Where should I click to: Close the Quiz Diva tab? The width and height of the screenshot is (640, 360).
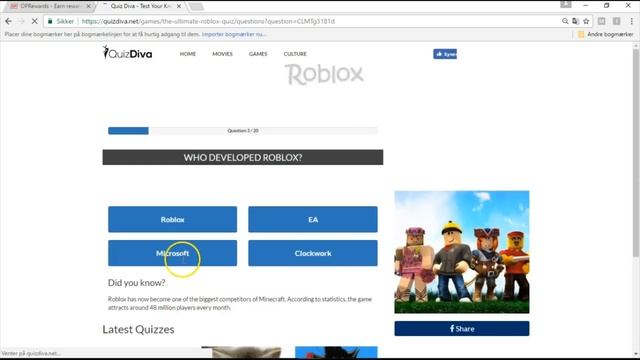[x=179, y=6]
